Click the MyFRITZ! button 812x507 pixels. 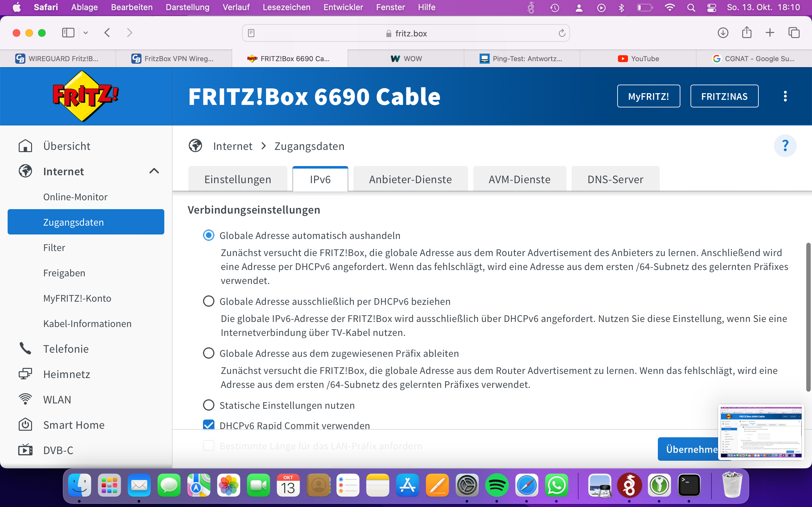(x=648, y=96)
